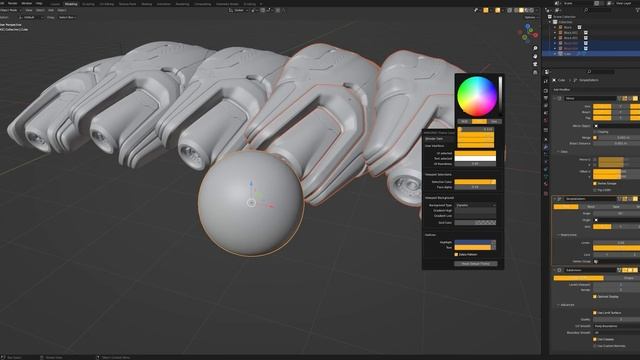
Task: Enable the Use Custom Normals checkbox
Action: pyautogui.click(x=596, y=346)
